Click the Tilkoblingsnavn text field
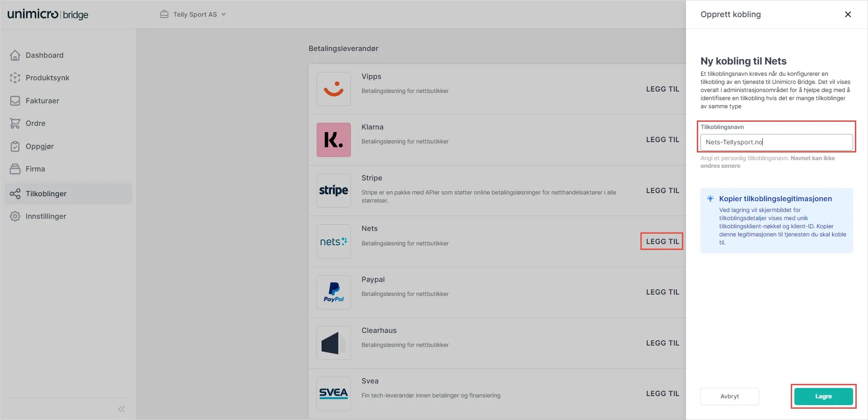868x420 pixels. point(776,142)
